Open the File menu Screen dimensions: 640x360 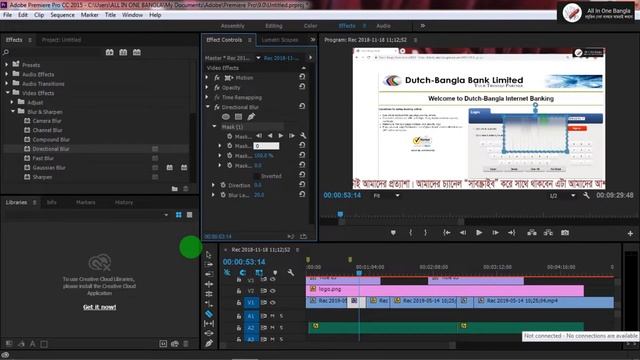coord(8,15)
